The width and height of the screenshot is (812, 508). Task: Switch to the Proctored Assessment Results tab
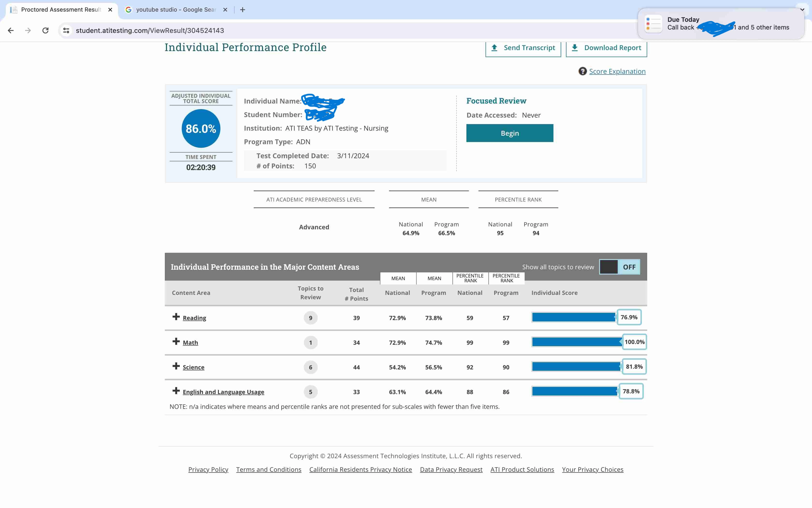(x=62, y=10)
